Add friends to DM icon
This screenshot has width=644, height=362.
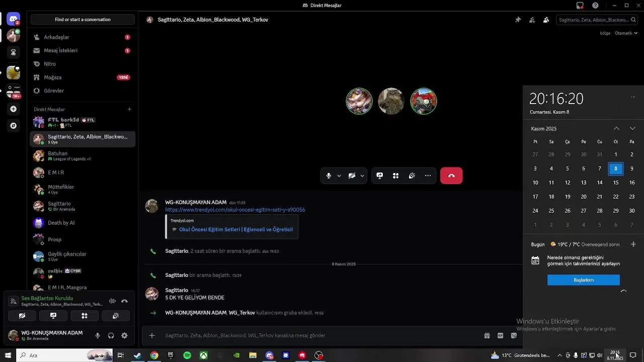point(532,20)
